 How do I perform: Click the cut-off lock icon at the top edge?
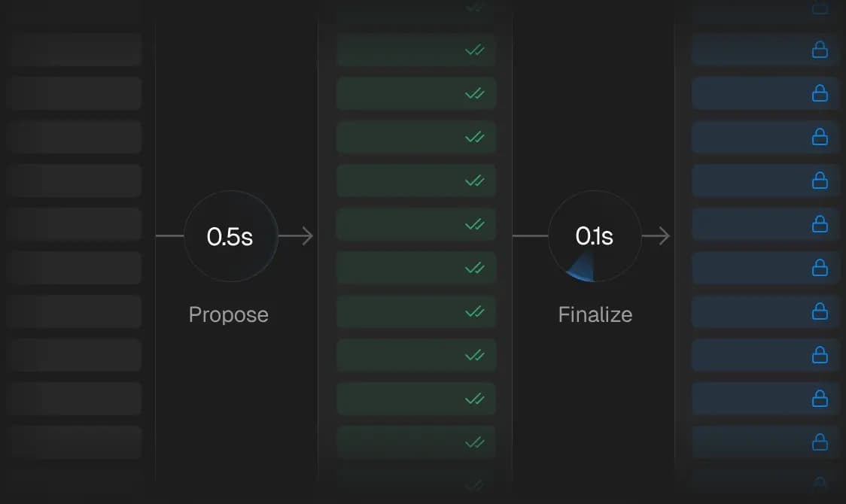coord(820,8)
